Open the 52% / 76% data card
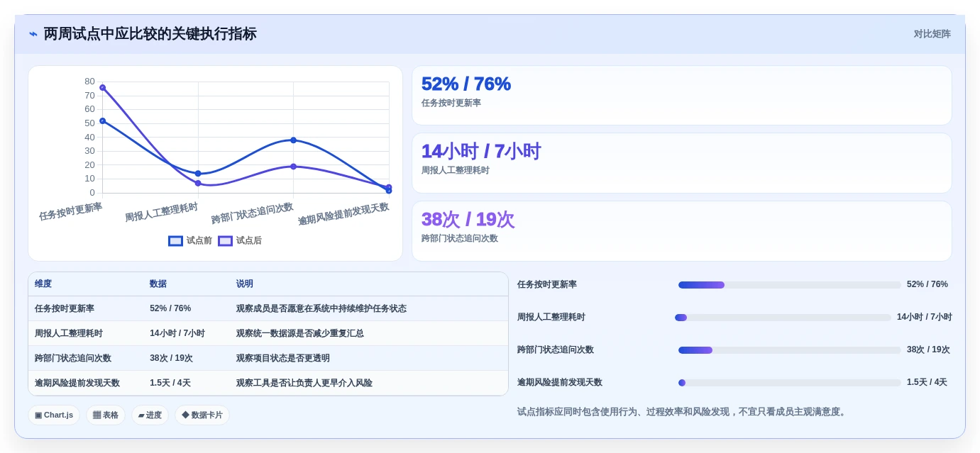The width and height of the screenshot is (980, 453). pyautogui.click(x=682, y=96)
